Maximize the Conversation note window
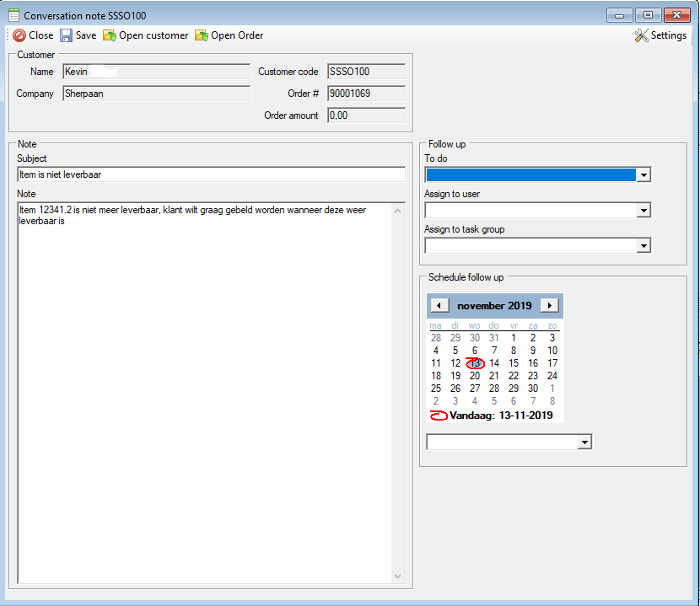The width and height of the screenshot is (700, 606). 648,15
